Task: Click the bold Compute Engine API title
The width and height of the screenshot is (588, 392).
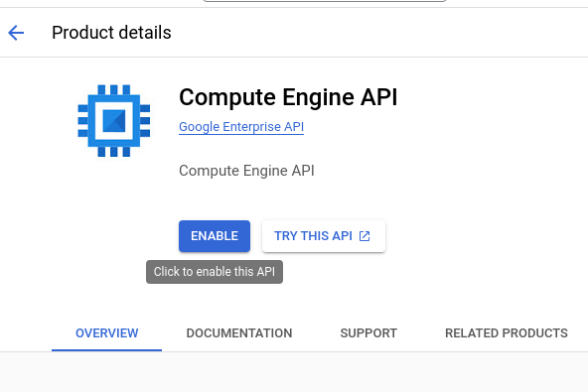Action: [288, 97]
